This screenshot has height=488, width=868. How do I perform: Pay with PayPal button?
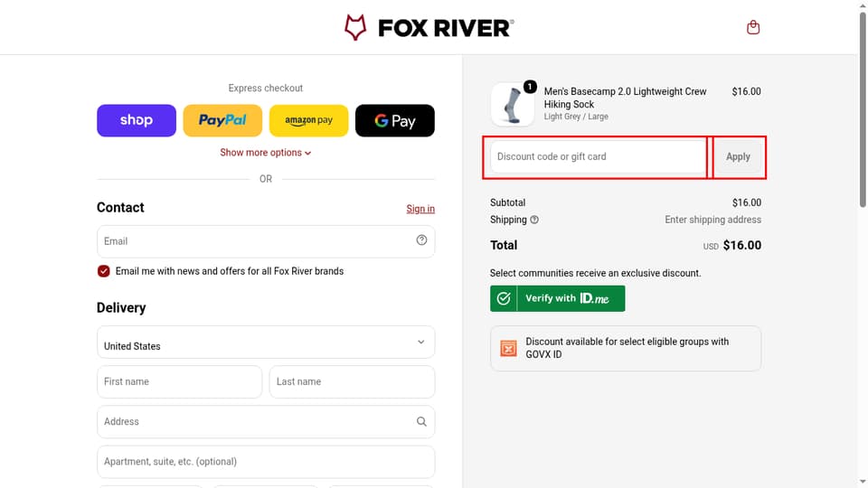click(222, 120)
